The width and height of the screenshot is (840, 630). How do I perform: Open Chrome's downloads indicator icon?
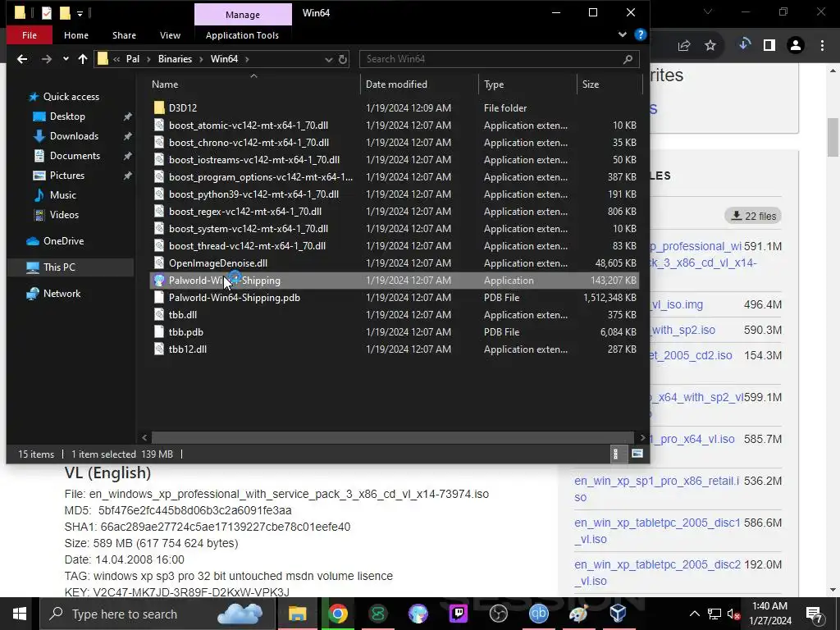744,44
